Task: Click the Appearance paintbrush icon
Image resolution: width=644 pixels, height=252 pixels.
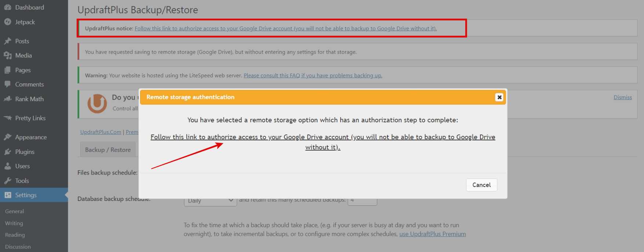Action: (8, 137)
